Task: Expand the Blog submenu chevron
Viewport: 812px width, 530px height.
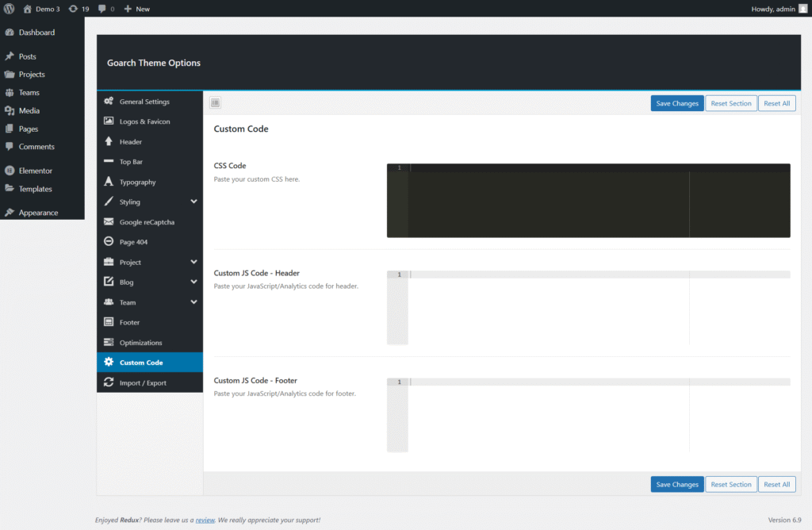Action: tap(193, 282)
